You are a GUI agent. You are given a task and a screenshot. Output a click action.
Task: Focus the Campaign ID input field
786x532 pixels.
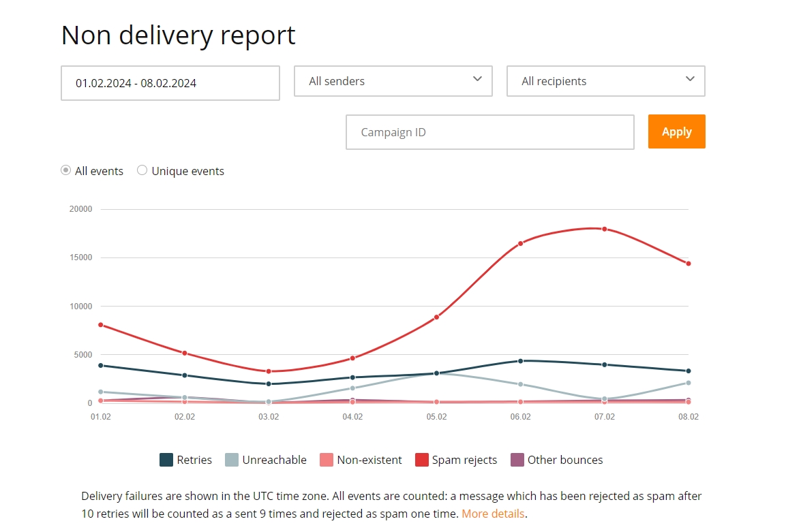point(490,132)
